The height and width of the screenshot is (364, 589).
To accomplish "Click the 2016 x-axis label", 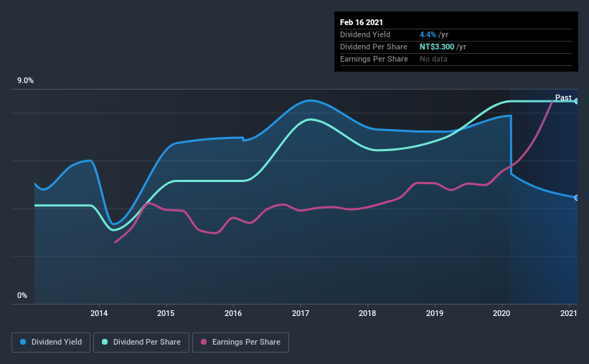I will [233, 313].
